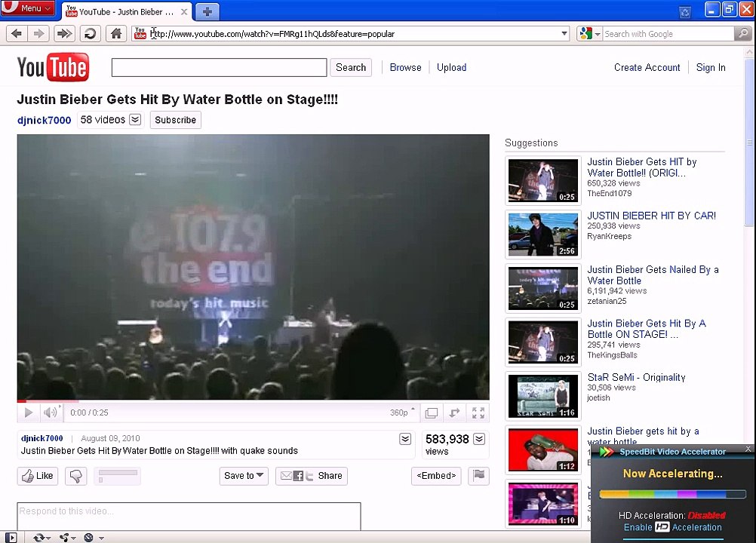Play the video
Screen dimensions: 756x543
(29, 413)
